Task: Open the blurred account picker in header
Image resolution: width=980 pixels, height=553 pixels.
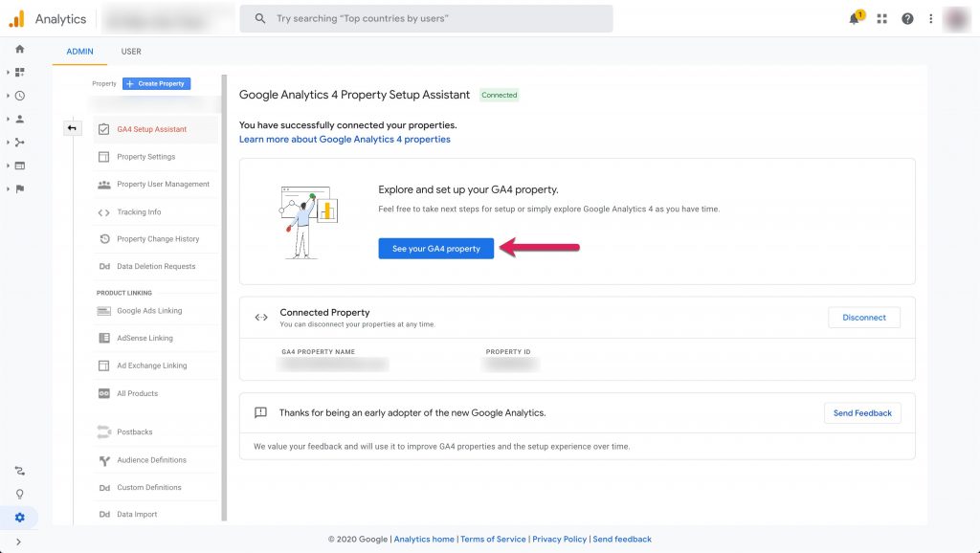Action: (166, 19)
